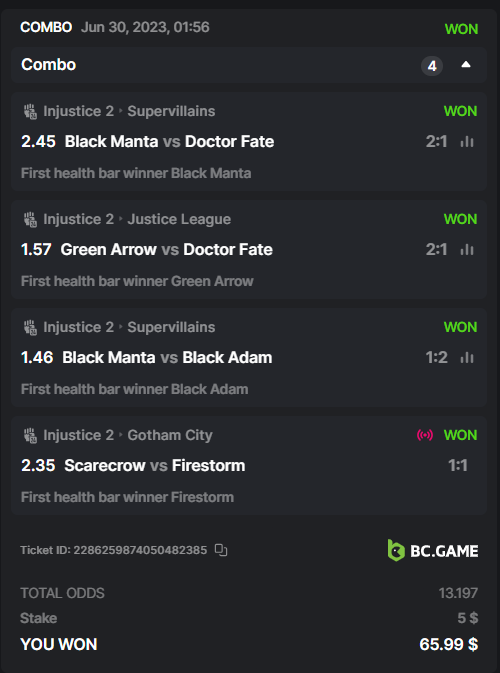The image size is (500, 673).
Task: Click the fighting game icon beside Injustice 2 Justice League
Action: (x=30, y=219)
